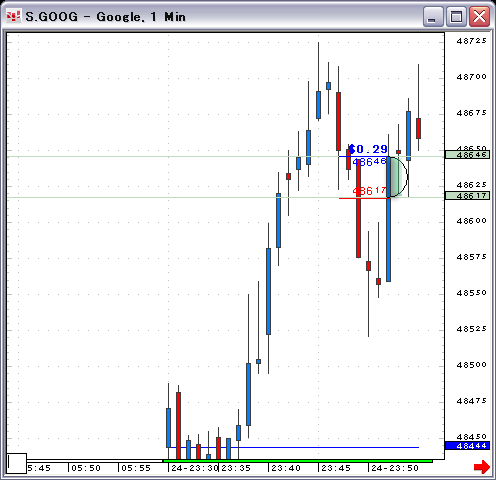
Task: Click the 487.00 price axis label
Action: point(471,77)
